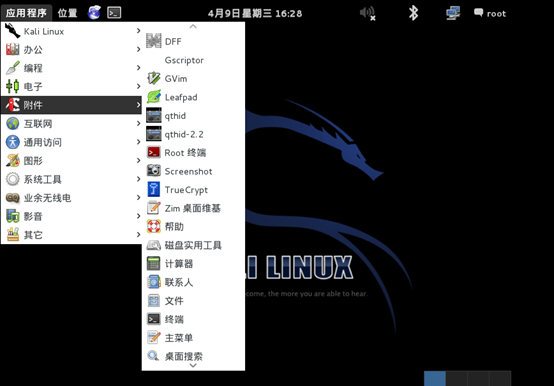Open the 电子 electronics category
Image resolution: width=554 pixels, height=386 pixels.
(x=71, y=86)
